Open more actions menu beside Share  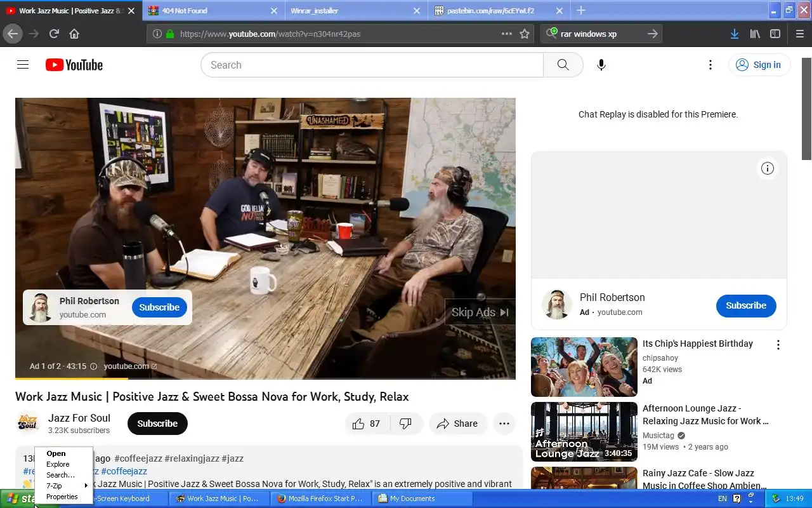[x=504, y=424]
